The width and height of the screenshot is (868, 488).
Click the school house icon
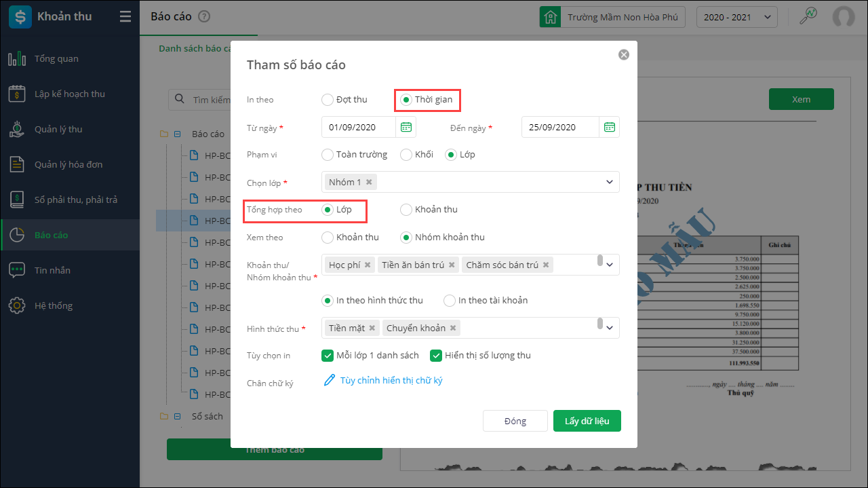pyautogui.click(x=550, y=17)
